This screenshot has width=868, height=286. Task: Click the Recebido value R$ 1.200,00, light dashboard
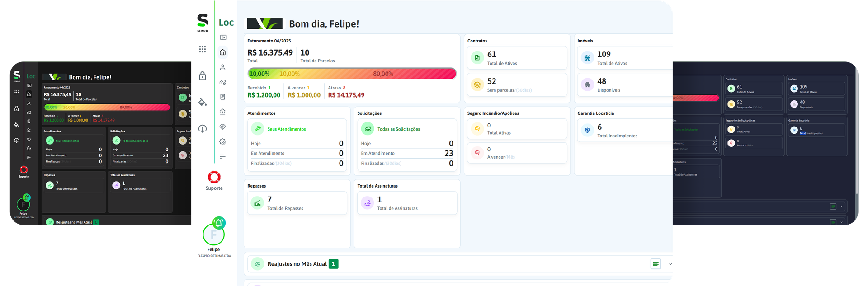[x=264, y=95]
